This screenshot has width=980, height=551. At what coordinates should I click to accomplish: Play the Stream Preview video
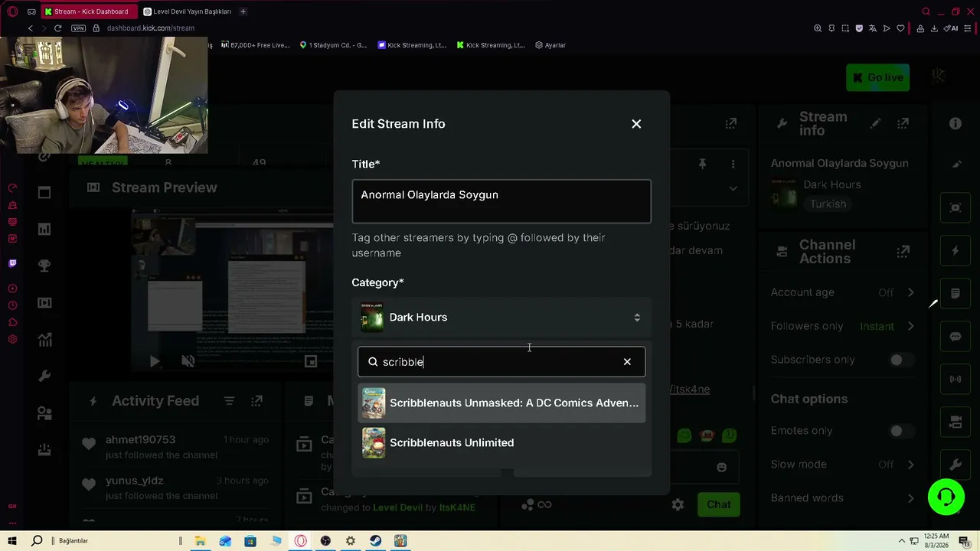155,361
